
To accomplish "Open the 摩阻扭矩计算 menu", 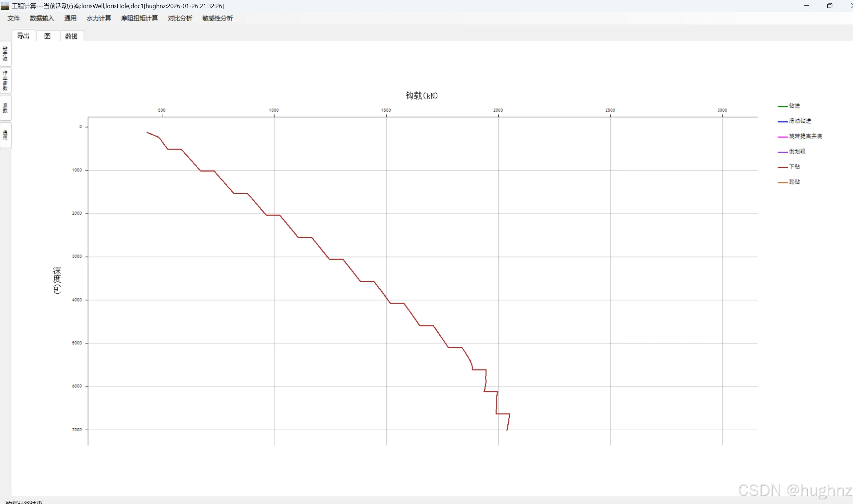I will click(x=139, y=18).
